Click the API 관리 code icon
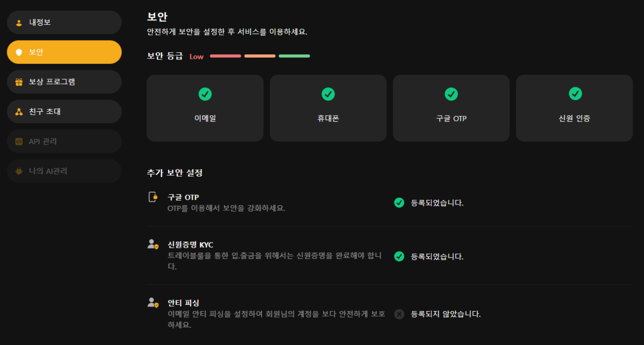 pyautogui.click(x=19, y=142)
